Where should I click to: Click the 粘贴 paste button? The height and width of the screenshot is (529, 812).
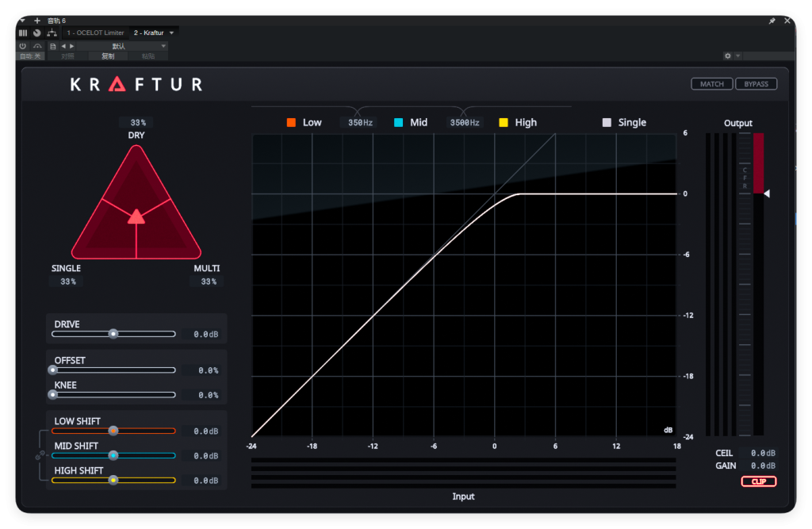coord(148,56)
